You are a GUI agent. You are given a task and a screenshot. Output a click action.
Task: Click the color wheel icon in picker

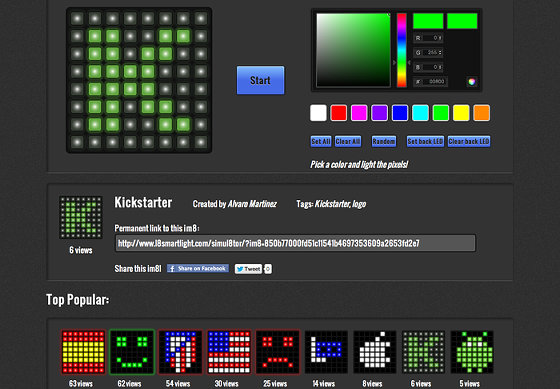pyautogui.click(x=471, y=81)
